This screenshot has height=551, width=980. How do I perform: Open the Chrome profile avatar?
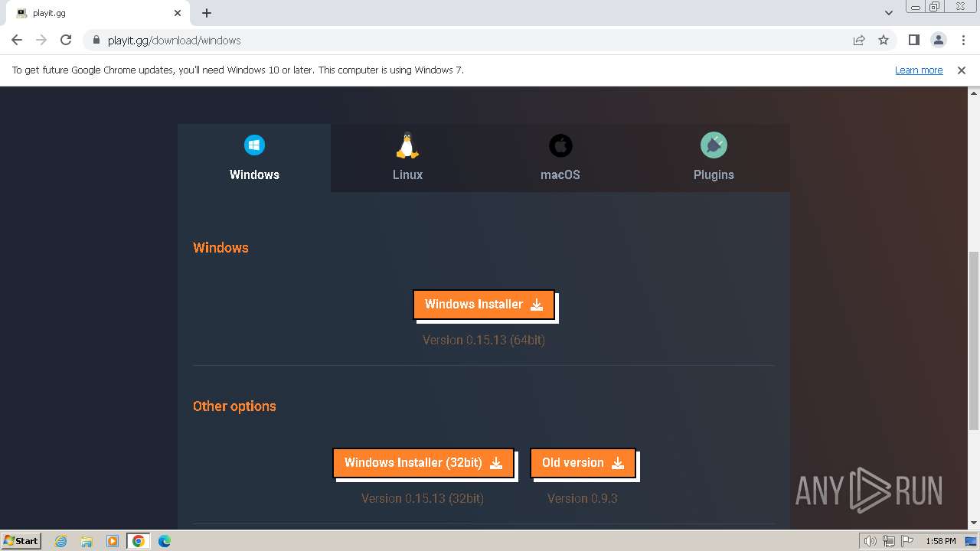(x=938, y=40)
